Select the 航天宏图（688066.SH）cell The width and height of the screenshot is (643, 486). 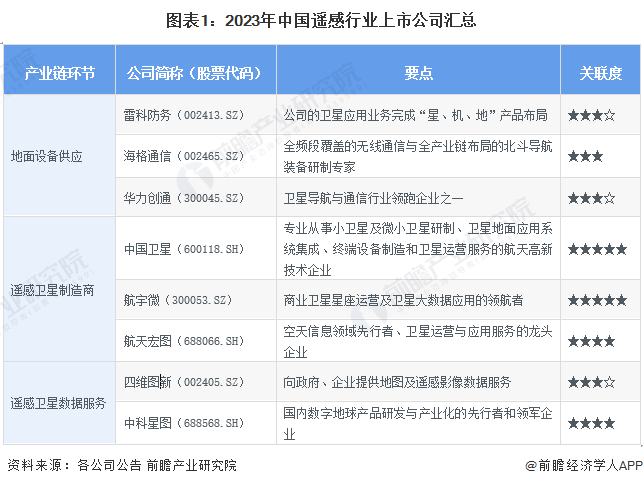pos(196,341)
